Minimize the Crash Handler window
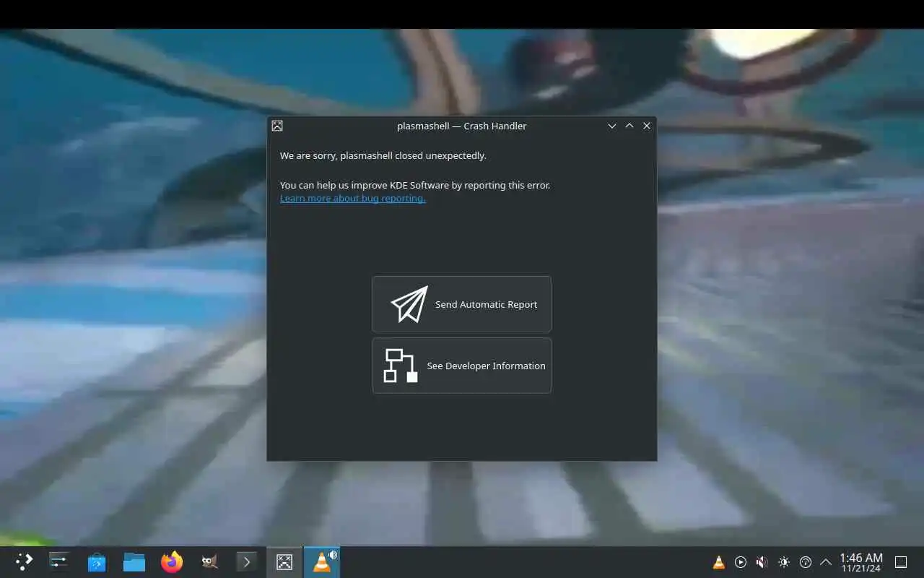 click(x=612, y=126)
